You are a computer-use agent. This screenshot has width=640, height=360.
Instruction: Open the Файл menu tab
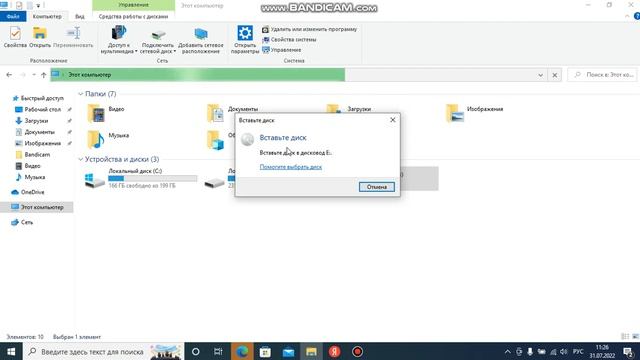click(x=13, y=16)
